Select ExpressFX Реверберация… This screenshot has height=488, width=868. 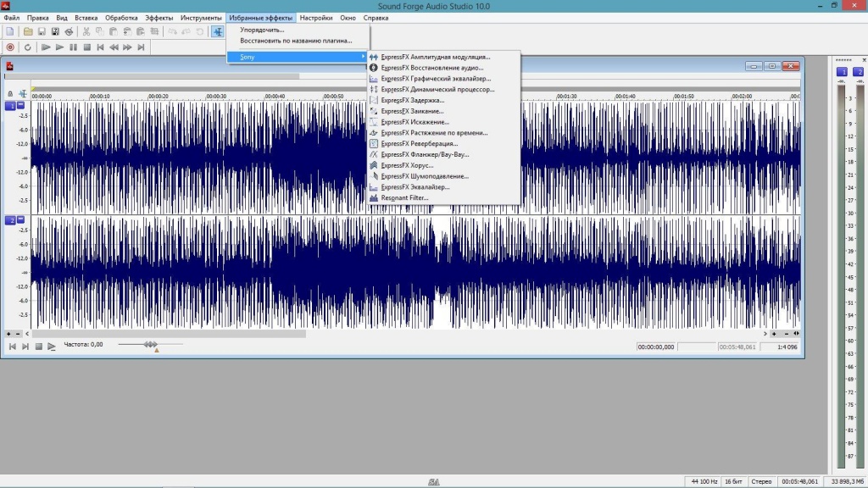pyautogui.click(x=443, y=143)
